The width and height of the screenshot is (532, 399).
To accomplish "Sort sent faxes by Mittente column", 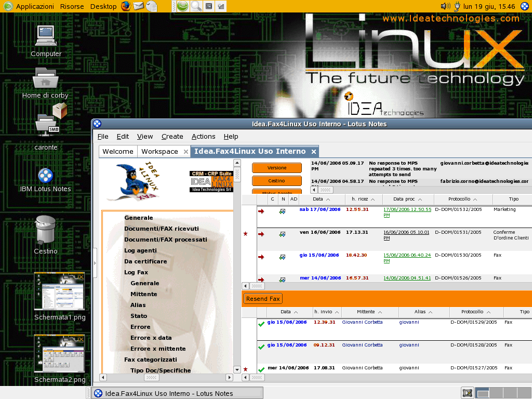I will point(370,312).
